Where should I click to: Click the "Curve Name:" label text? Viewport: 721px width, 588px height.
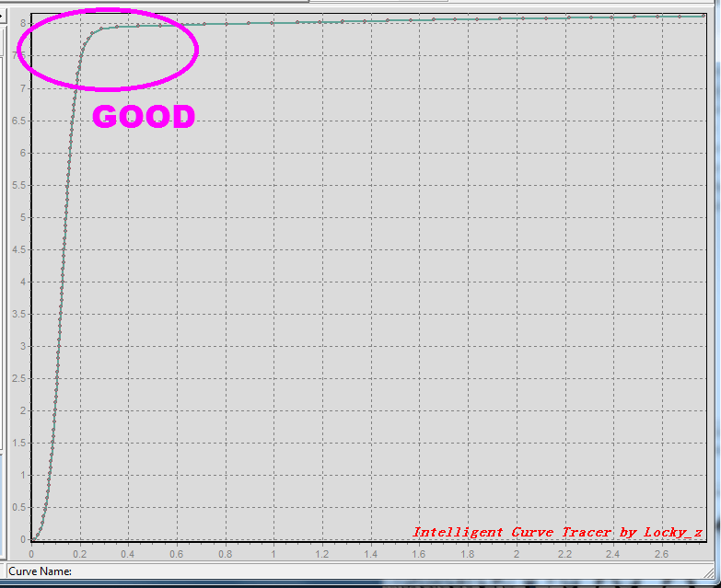point(40,571)
